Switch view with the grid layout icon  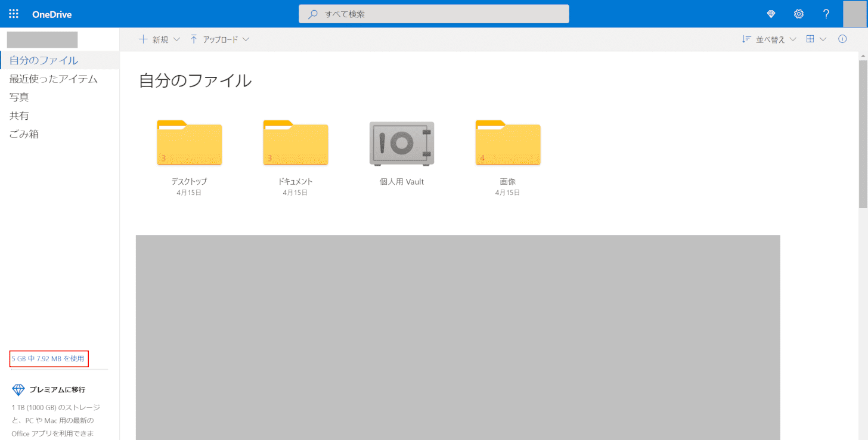point(810,39)
